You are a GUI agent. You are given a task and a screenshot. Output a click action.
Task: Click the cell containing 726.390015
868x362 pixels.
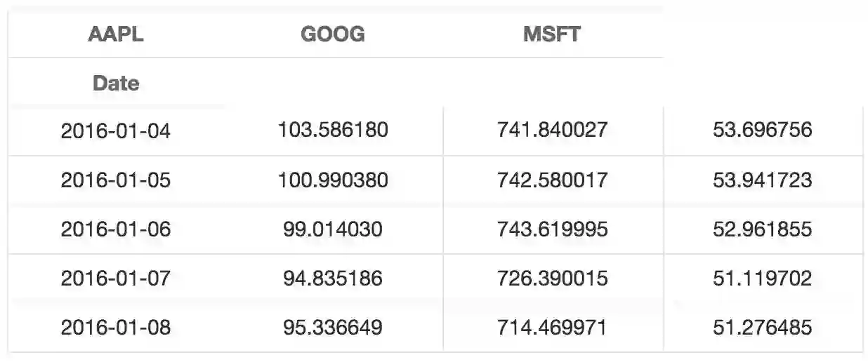tap(553, 279)
